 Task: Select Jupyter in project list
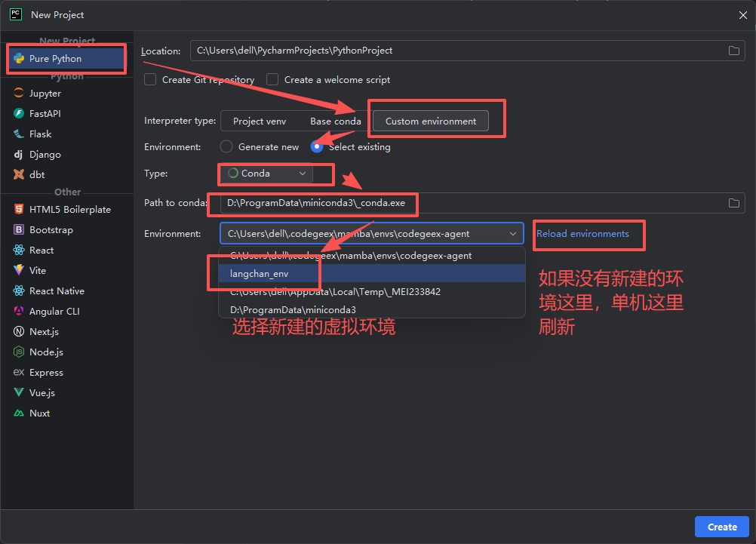(x=67, y=93)
